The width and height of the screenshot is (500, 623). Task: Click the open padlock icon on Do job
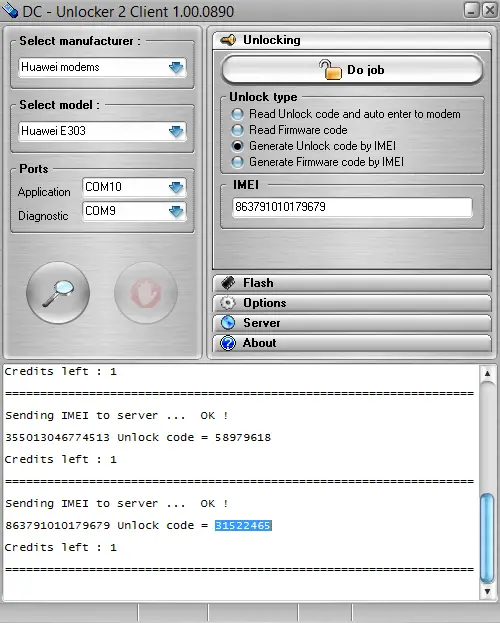(331, 70)
